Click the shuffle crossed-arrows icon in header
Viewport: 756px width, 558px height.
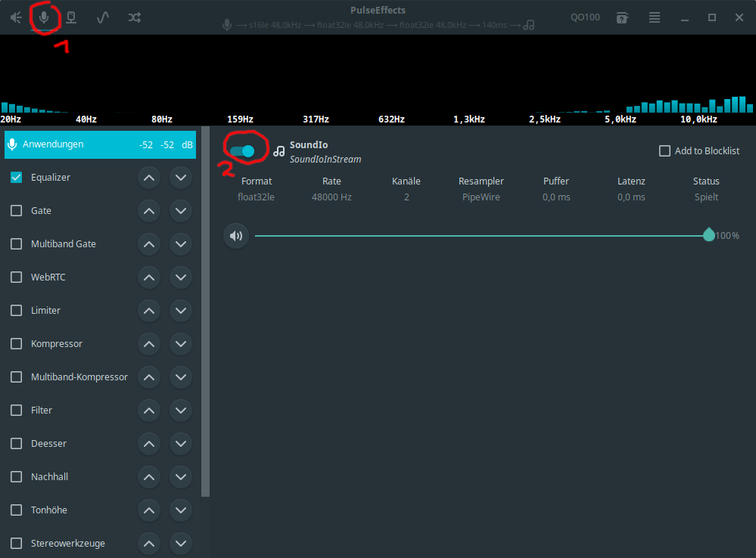pyautogui.click(x=134, y=17)
